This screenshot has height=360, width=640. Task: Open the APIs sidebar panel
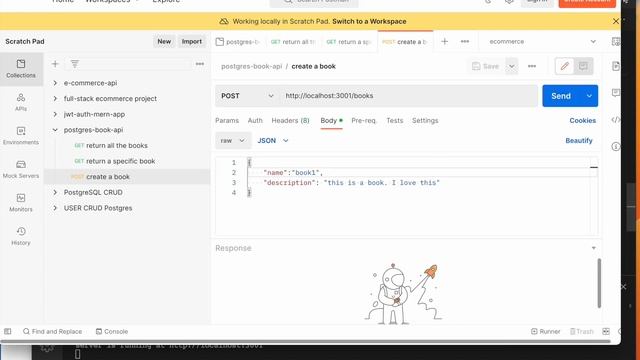coord(21,102)
